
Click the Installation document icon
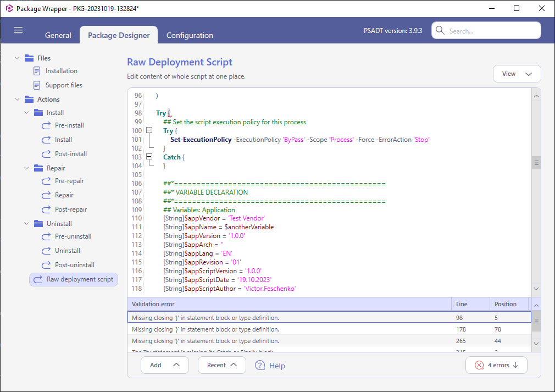coord(37,71)
